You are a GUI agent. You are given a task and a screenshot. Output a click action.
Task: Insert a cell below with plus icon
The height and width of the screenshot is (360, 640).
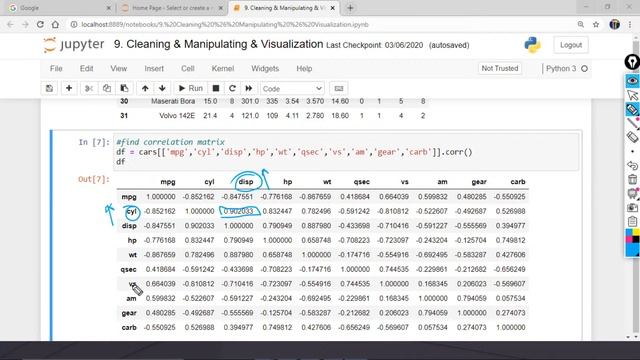point(69,89)
